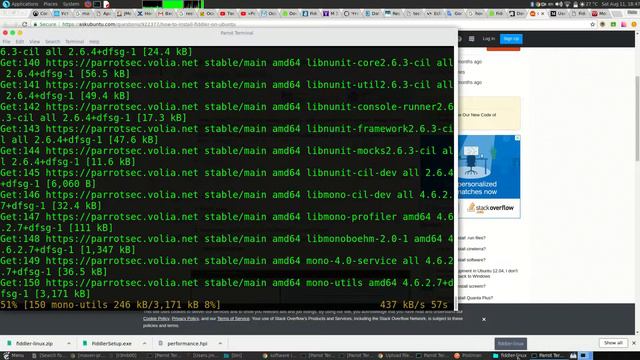
Task: Open the Help menu in Parrot Terminal
Action: click(x=94, y=42)
